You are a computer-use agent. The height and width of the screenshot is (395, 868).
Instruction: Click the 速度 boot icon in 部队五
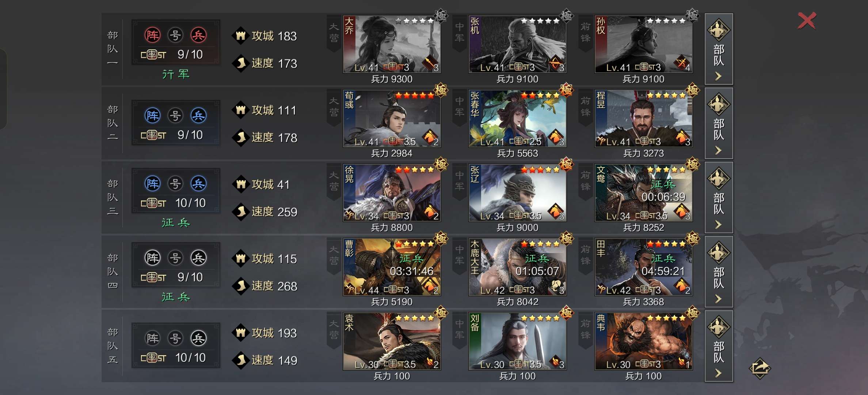[x=240, y=360]
